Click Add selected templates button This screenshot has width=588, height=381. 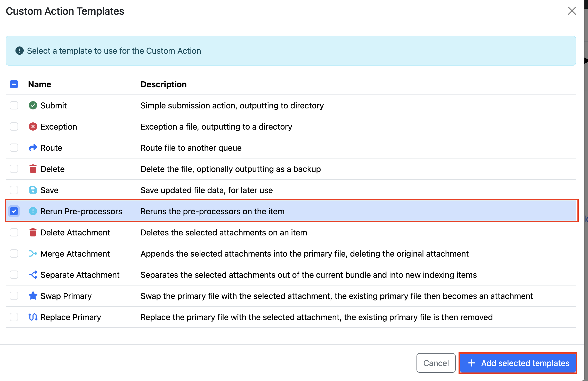point(518,363)
